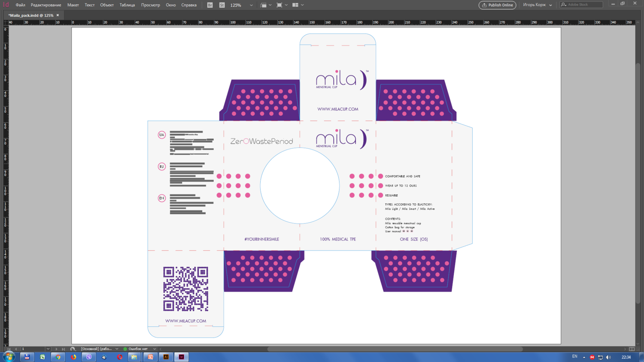Open Google Chrome from the taskbar

coord(58,357)
